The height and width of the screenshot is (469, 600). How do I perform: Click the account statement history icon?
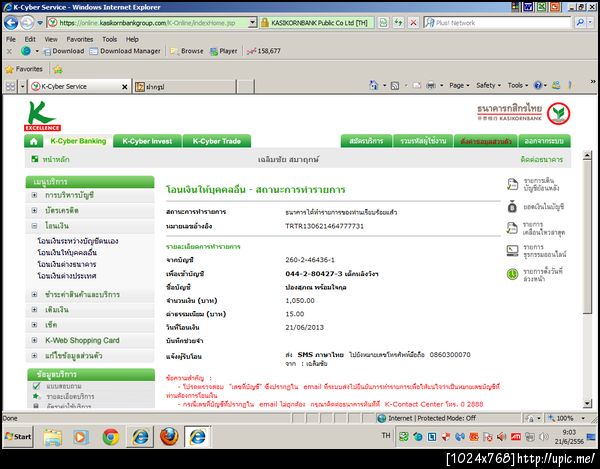point(512,184)
